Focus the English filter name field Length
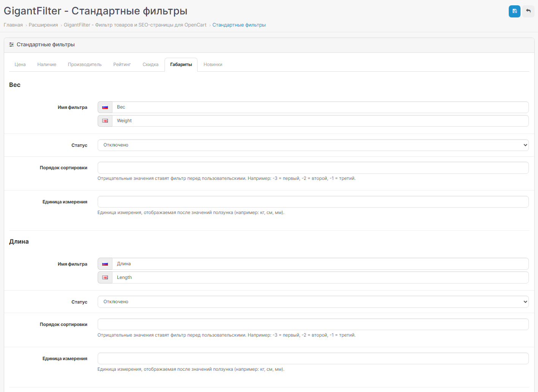Image resolution: width=538 pixels, height=392 pixels. point(320,278)
